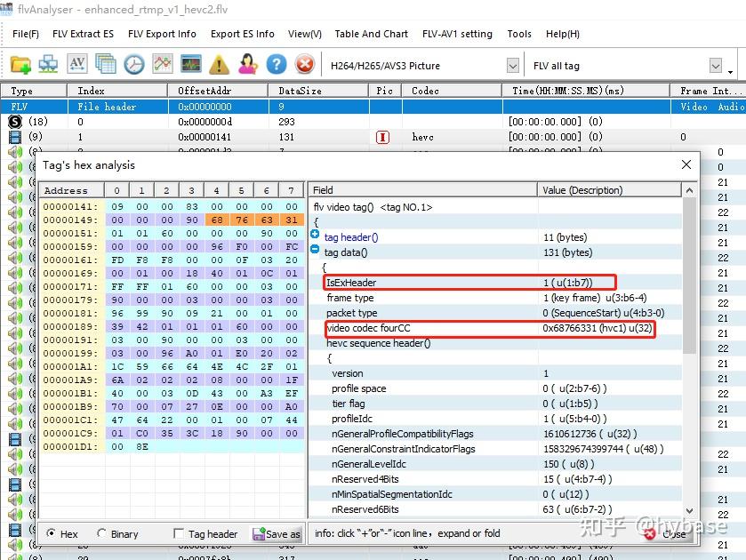Select the AV text analysis toolbar icon
Image resolution: width=746 pixels, height=560 pixels.
(x=77, y=65)
